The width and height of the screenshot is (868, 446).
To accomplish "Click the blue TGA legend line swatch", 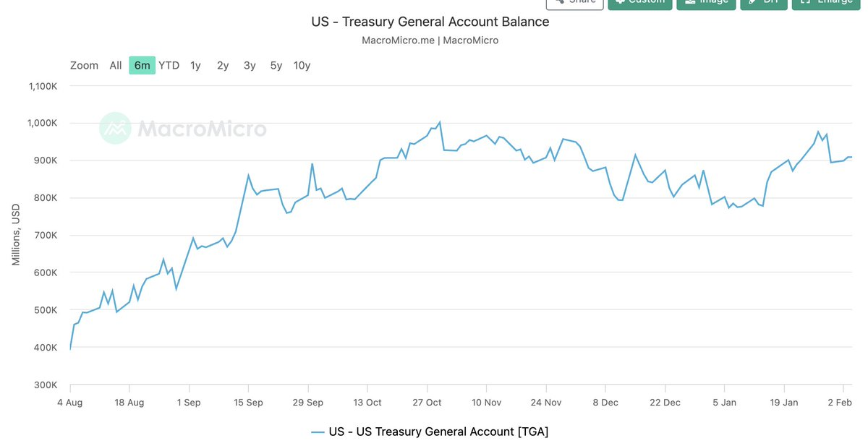I will click(318, 432).
